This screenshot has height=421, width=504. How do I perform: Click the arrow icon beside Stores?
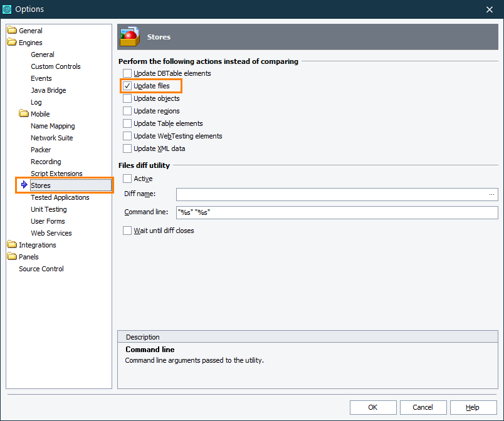(x=23, y=185)
